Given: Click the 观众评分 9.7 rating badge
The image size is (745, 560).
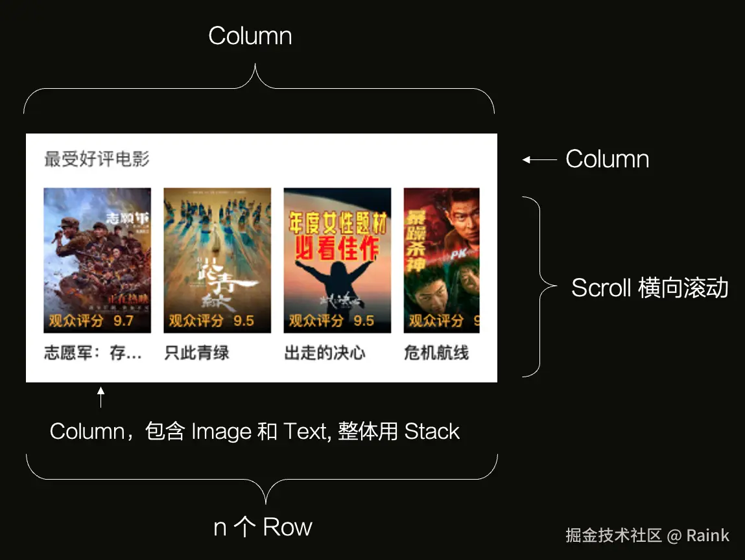Looking at the screenshot, I should click(x=91, y=321).
